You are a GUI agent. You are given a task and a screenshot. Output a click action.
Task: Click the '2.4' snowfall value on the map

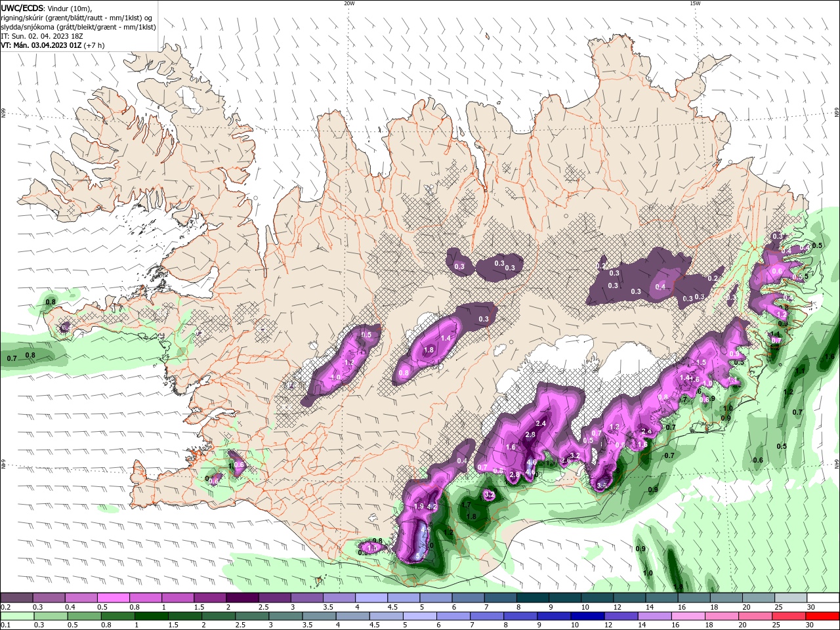541,423
